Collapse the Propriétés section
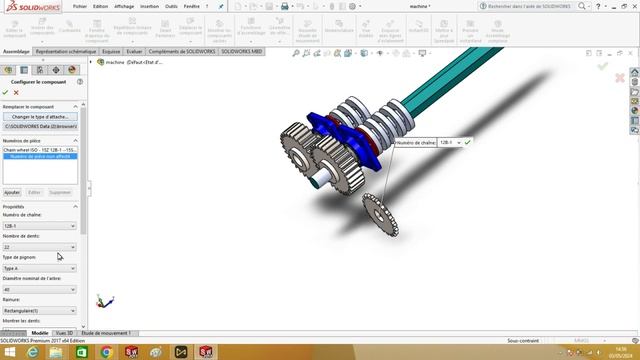640x360 pixels. coord(76,207)
